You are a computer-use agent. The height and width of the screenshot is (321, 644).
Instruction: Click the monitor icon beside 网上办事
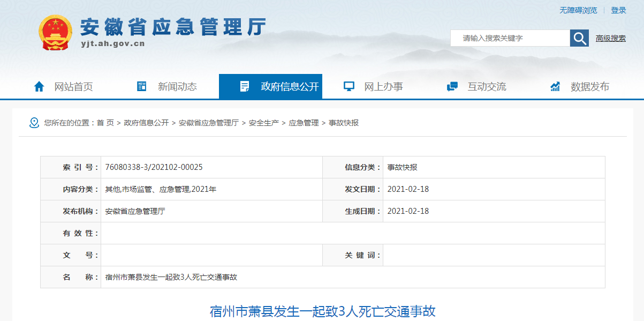pos(349,86)
